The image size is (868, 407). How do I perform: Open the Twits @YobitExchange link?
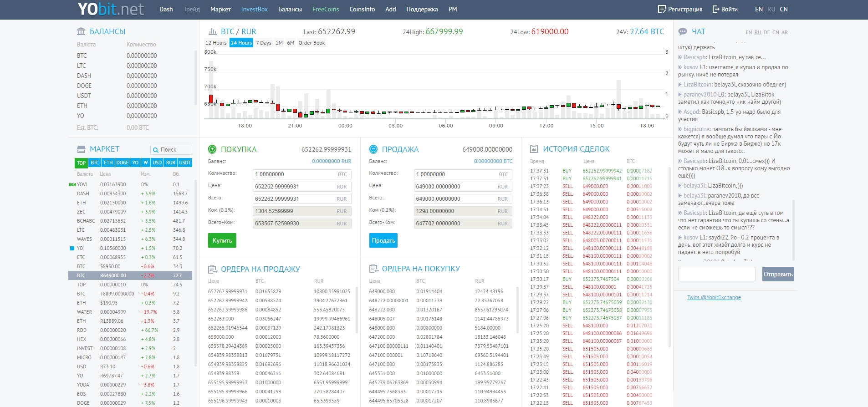[x=714, y=297]
